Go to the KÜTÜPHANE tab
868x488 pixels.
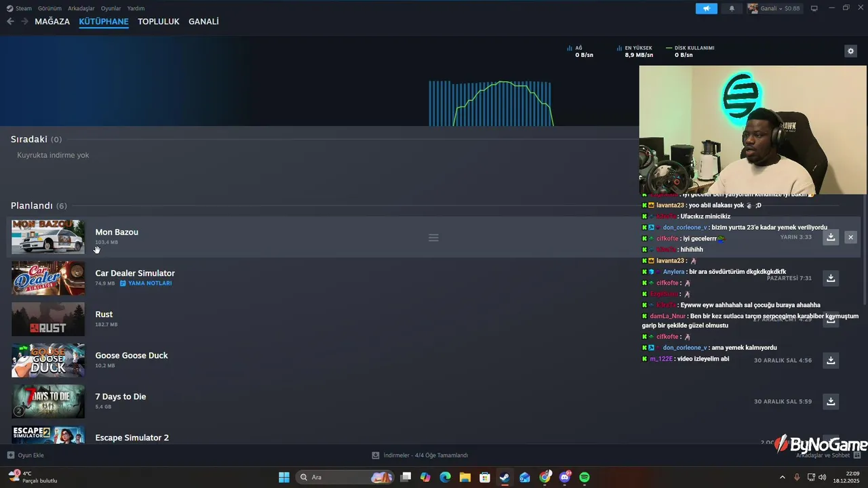pos(104,22)
